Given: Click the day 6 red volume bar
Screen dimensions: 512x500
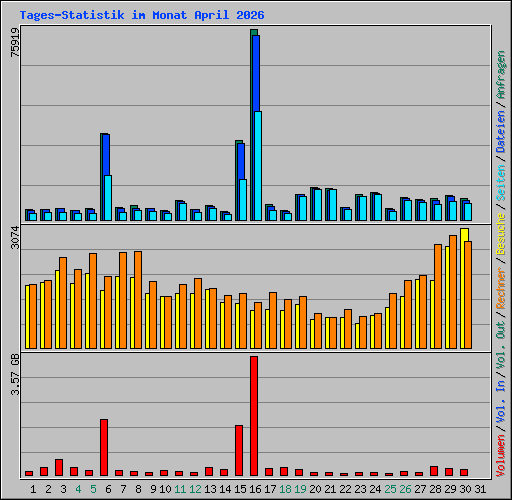Looking at the screenshot, I should 104,447.
